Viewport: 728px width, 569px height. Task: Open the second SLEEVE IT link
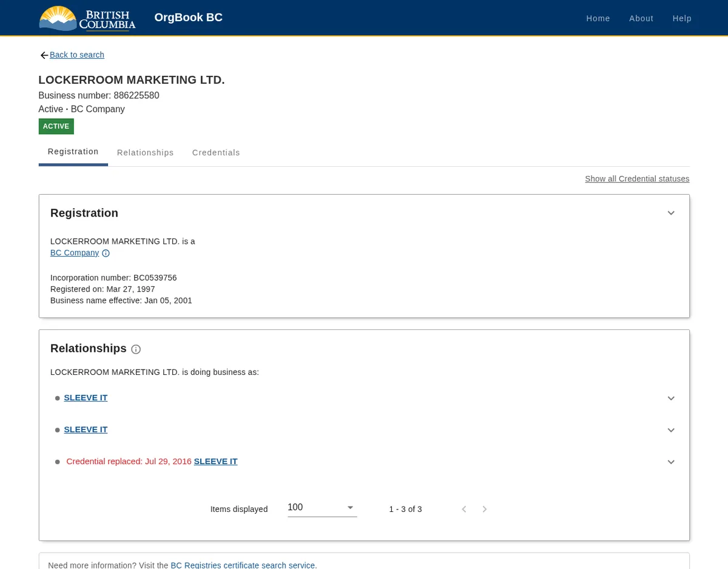[86, 429]
